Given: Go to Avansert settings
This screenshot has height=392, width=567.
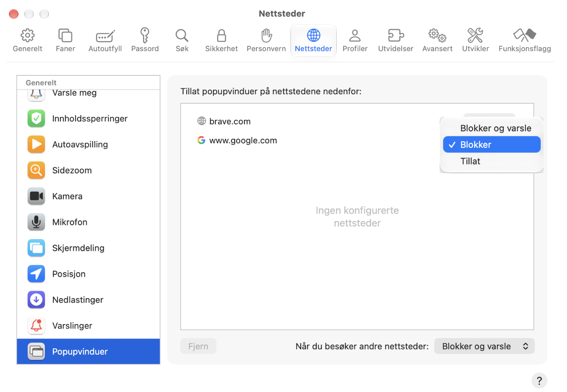Looking at the screenshot, I should [437, 40].
